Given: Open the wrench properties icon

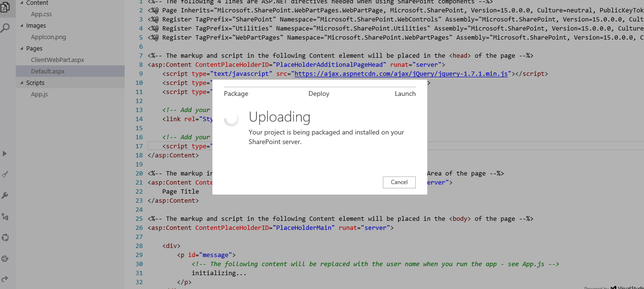Looking at the screenshot, I should pyautogui.click(x=5, y=196).
